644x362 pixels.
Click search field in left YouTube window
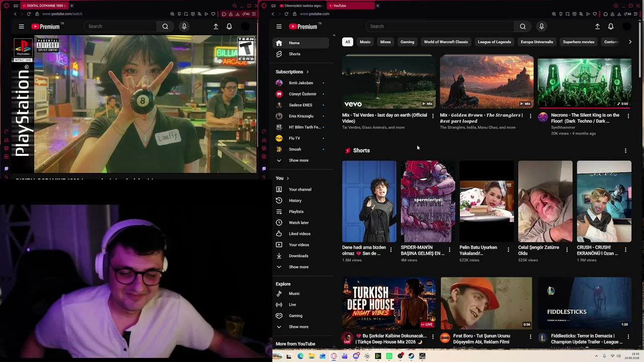(x=121, y=27)
